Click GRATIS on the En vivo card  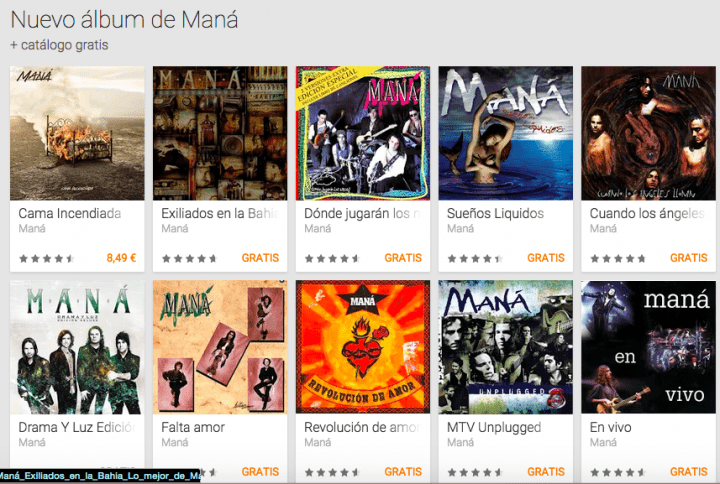(x=689, y=472)
